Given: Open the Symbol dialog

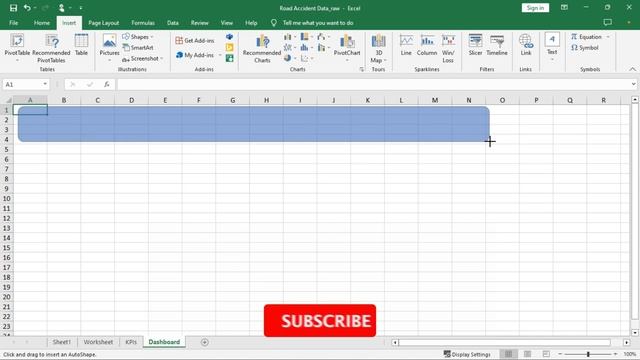Looking at the screenshot, I should pos(584,48).
